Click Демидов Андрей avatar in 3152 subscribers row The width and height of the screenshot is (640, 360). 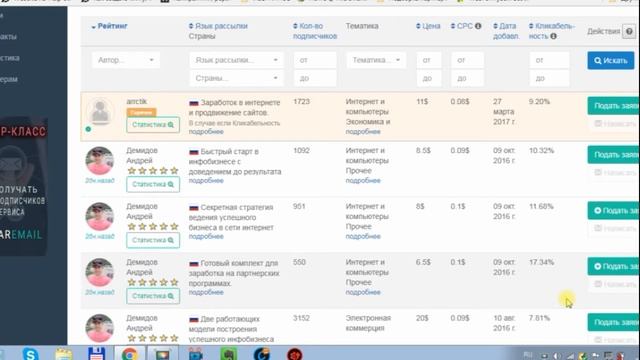coord(100,329)
